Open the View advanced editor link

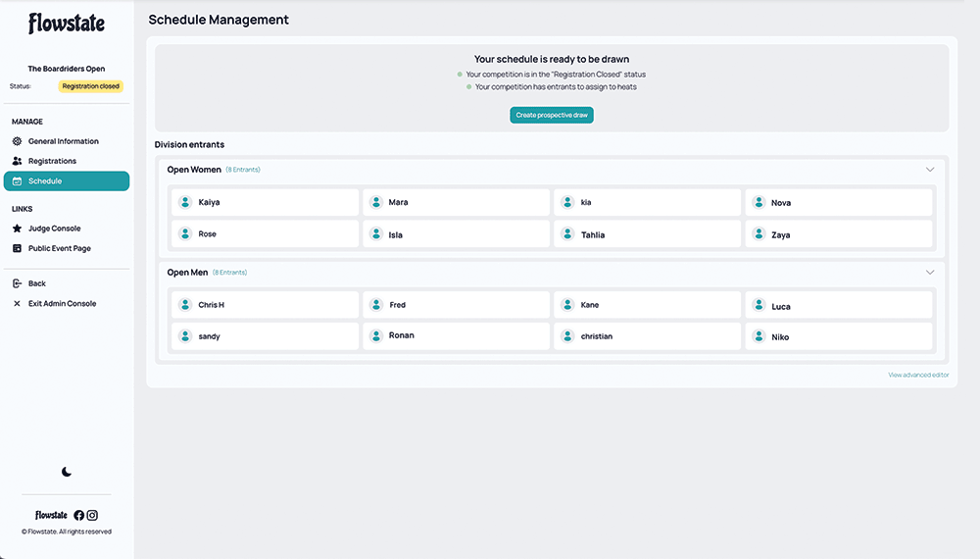(x=918, y=375)
